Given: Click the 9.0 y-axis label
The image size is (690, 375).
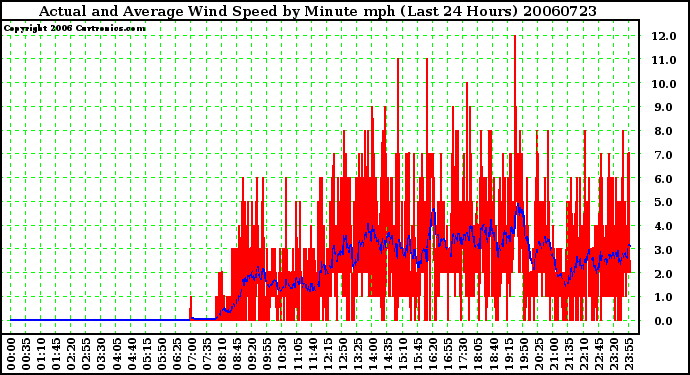Looking at the screenshot, I should coord(664,107).
